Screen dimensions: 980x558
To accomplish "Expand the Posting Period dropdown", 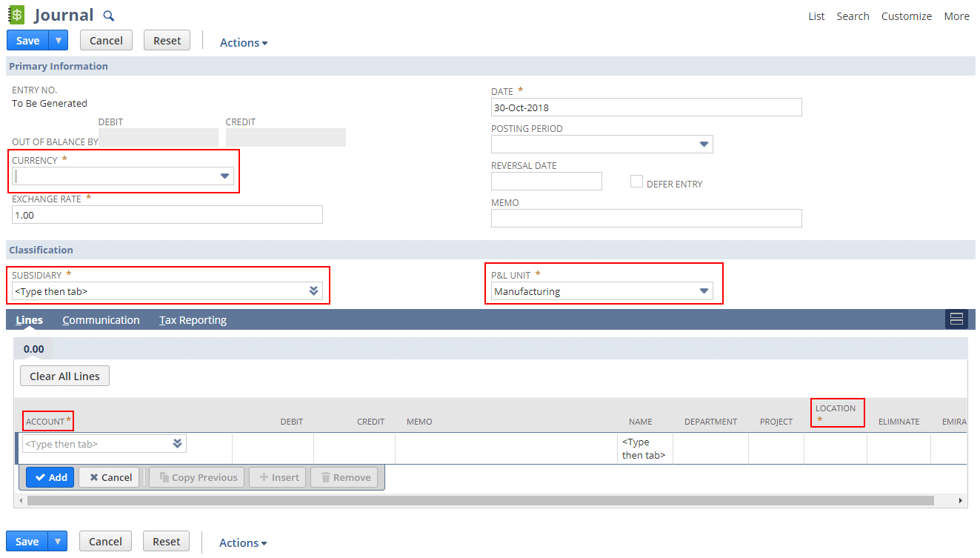I will coord(704,145).
